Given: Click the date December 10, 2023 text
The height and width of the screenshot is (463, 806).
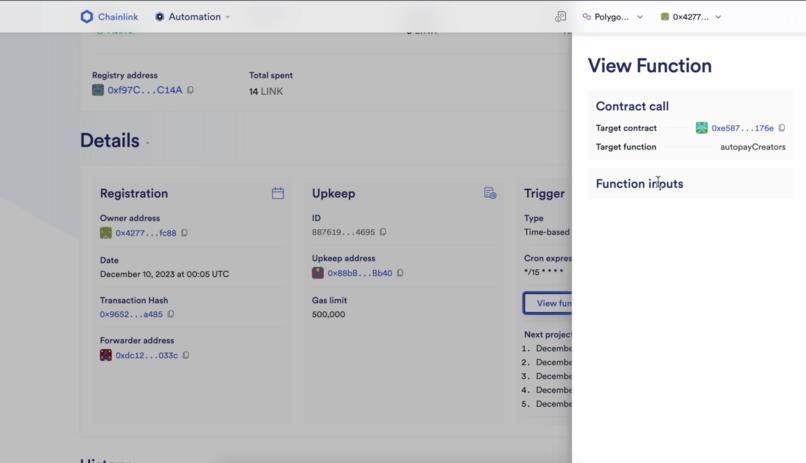Looking at the screenshot, I should point(164,274).
